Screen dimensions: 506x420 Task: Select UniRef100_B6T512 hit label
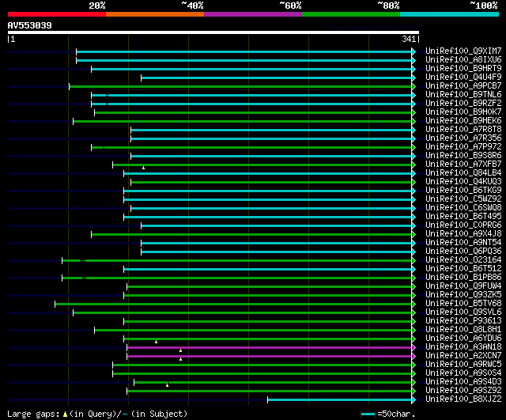[x=463, y=269]
